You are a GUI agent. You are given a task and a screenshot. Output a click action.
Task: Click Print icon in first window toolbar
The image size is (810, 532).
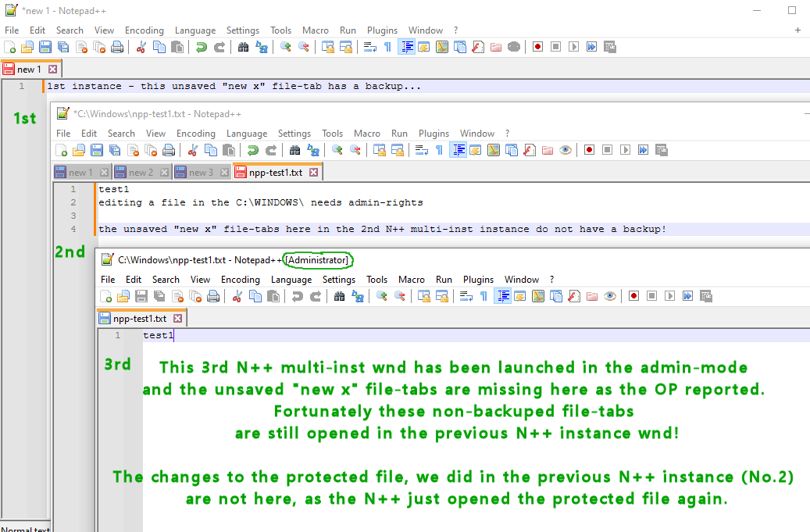(x=118, y=47)
